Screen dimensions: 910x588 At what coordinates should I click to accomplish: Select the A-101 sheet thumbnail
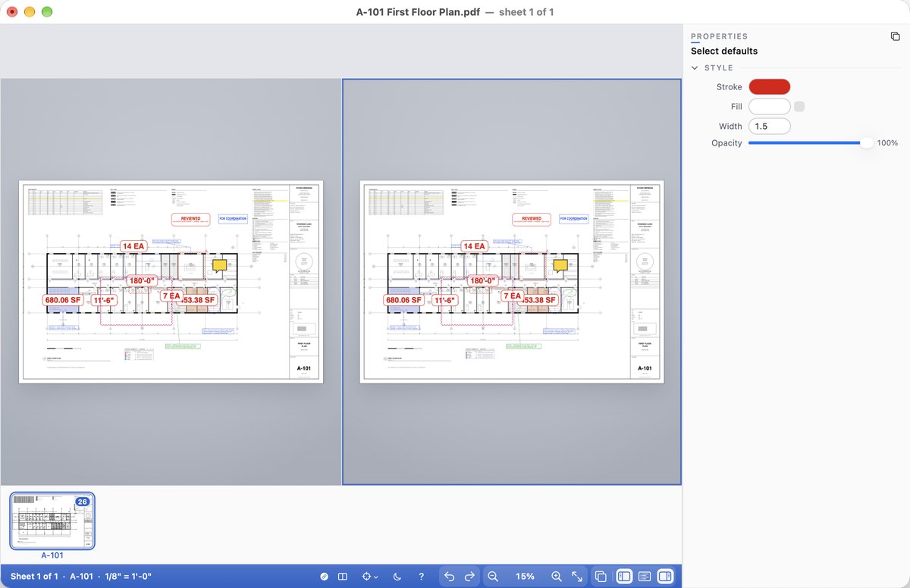tap(52, 521)
